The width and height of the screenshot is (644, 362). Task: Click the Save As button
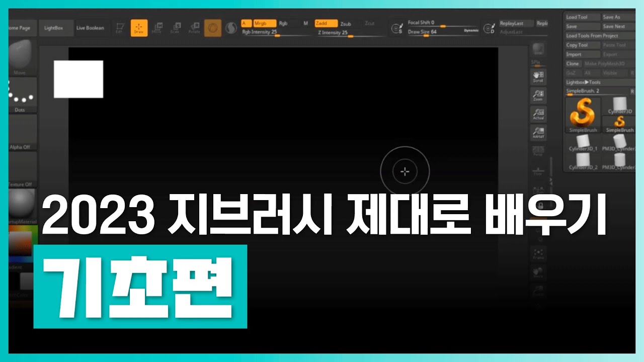click(618, 17)
